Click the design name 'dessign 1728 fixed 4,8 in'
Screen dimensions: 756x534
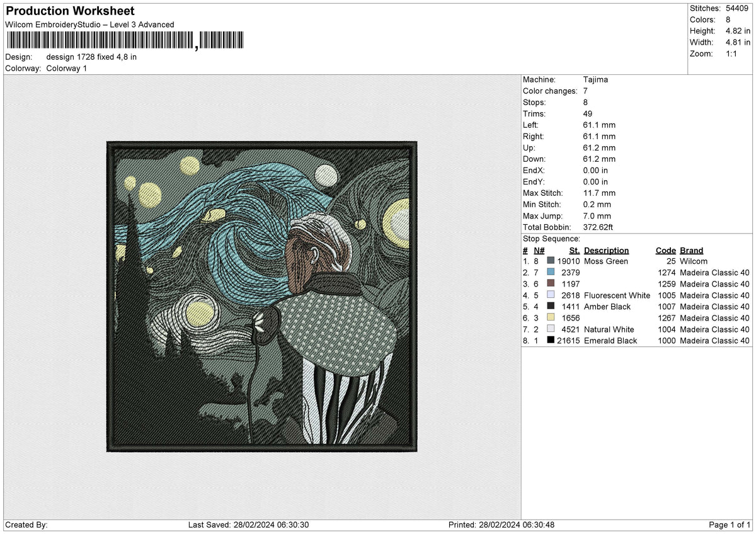point(91,57)
